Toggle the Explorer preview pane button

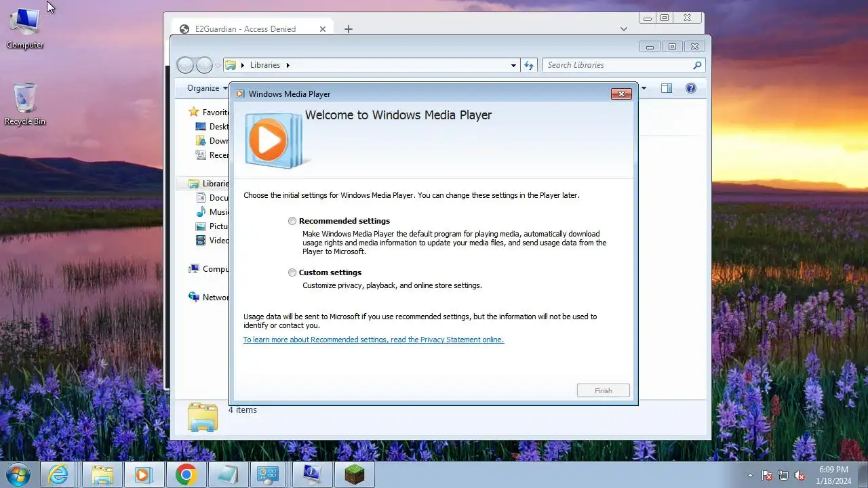[x=667, y=88]
